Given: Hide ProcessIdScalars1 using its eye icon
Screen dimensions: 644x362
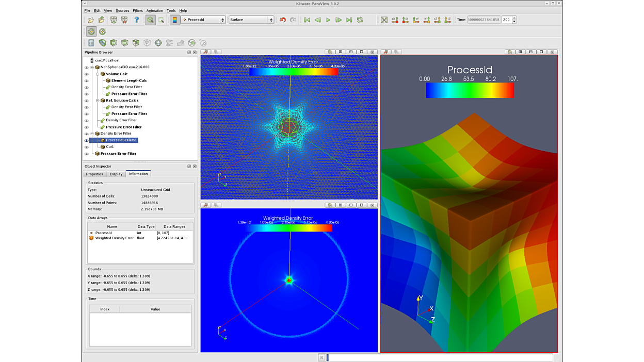Looking at the screenshot, I should coord(86,140).
